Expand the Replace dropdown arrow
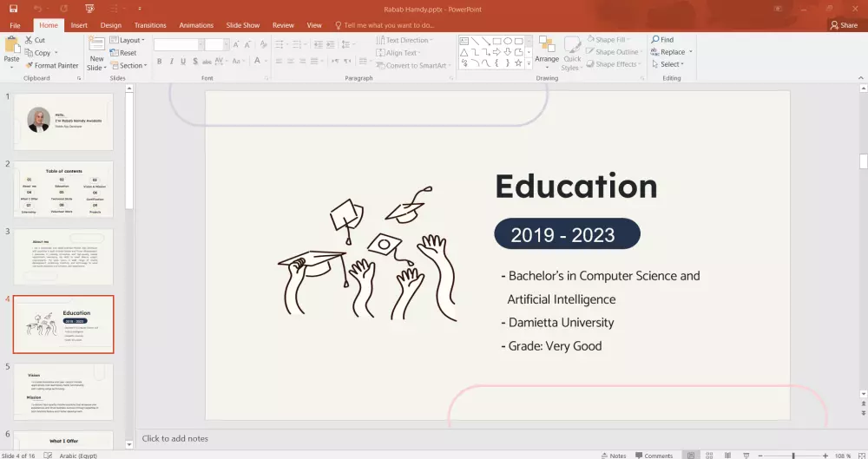Screen dimensions: 868x459 tap(691, 51)
